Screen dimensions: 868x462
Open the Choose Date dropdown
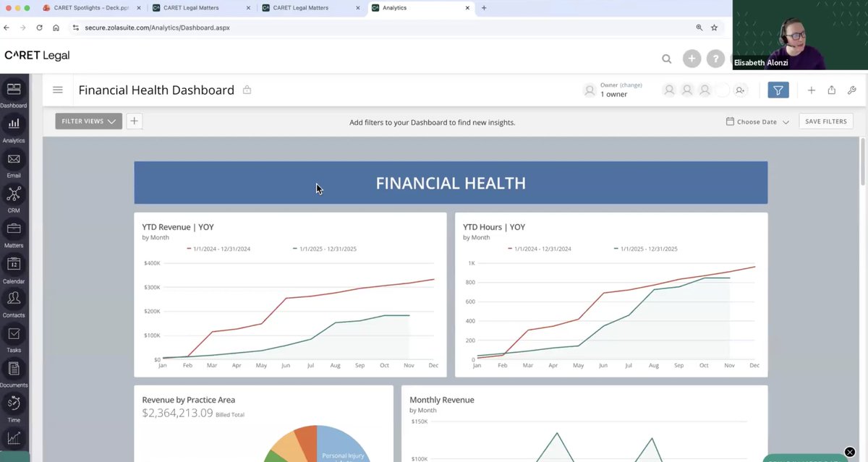point(757,121)
